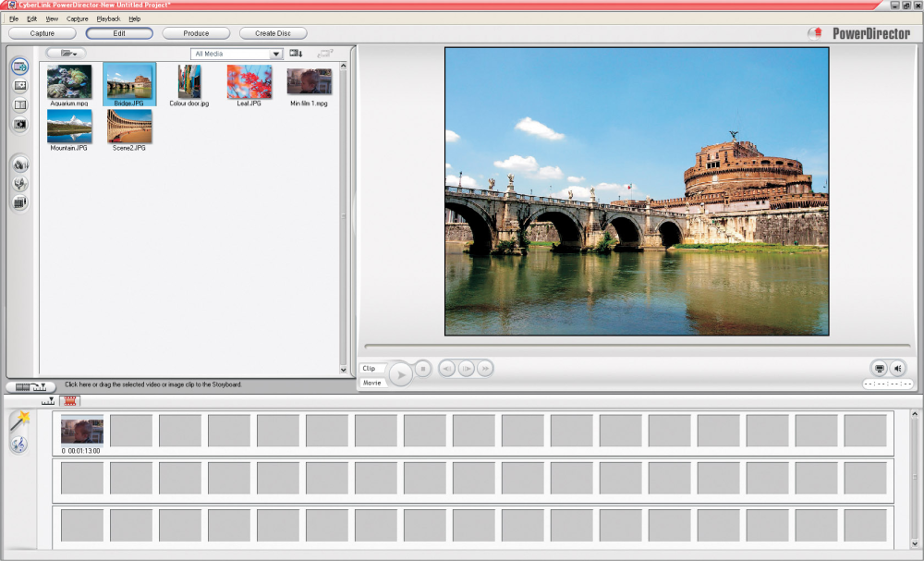Image resolution: width=924 pixels, height=561 pixels.
Task: Click the Create Disc button
Action: pyautogui.click(x=273, y=33)
